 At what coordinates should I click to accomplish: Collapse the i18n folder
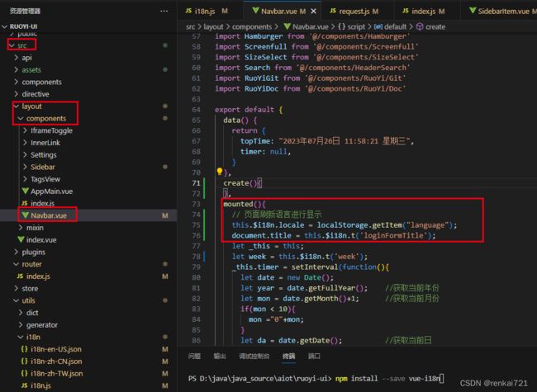pyautogui.click(x=21, y=337)
